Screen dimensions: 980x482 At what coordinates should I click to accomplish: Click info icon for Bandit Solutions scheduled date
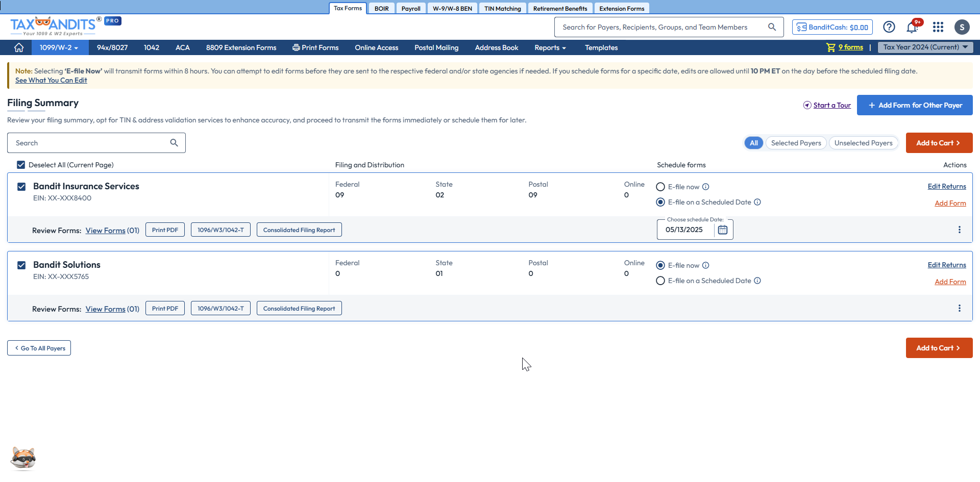pos(757,281)
